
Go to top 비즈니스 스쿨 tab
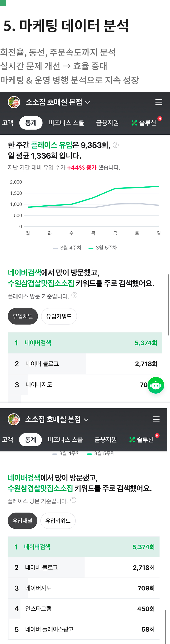[66, 123]
